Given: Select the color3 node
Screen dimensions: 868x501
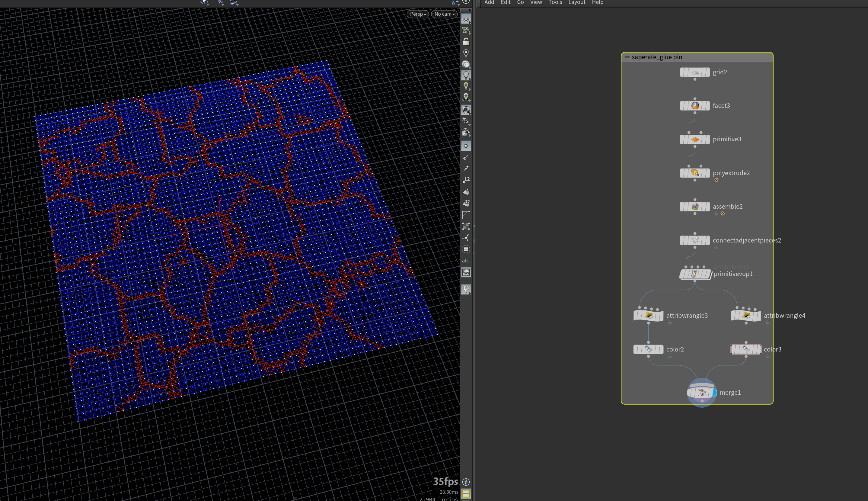Looking at the screenshot, I should (x=745, y=349).
